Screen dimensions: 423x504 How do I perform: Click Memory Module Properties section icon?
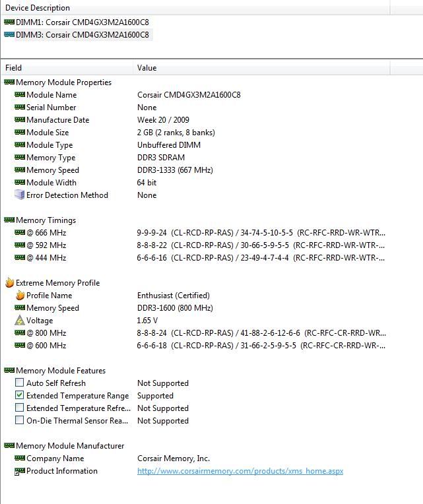(x=9, y=82)
